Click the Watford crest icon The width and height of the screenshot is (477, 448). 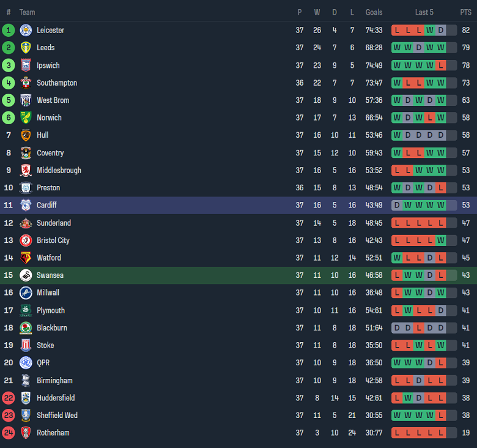pos(26,258)
